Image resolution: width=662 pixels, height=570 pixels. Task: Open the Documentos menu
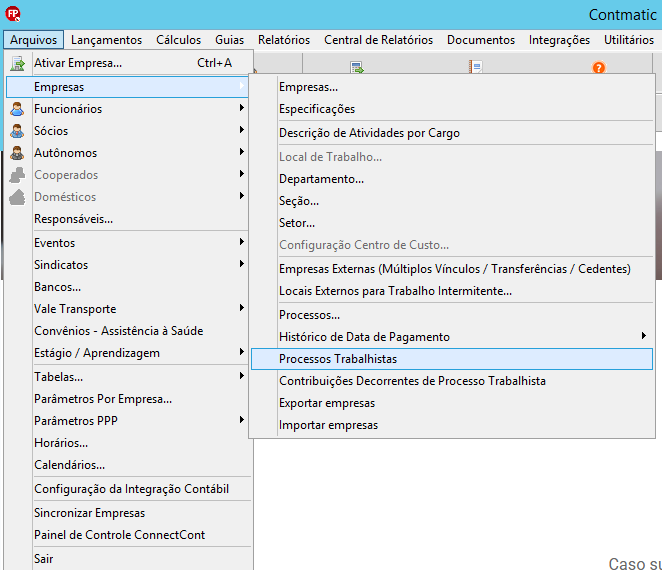(481, 40)
